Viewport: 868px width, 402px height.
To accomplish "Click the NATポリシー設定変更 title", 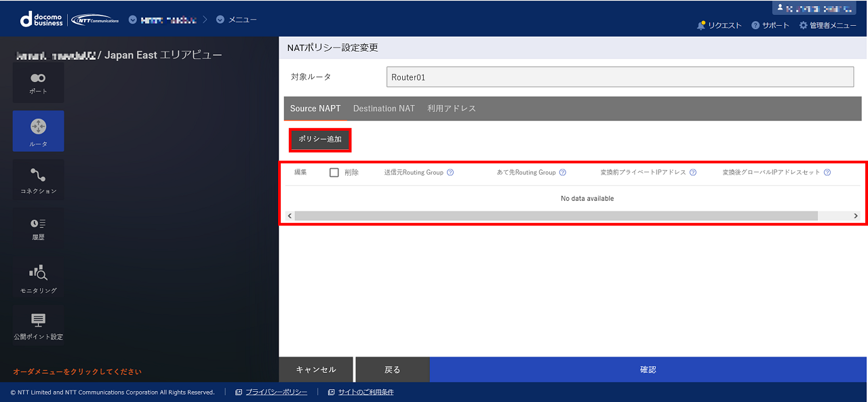I will (332, 47).
